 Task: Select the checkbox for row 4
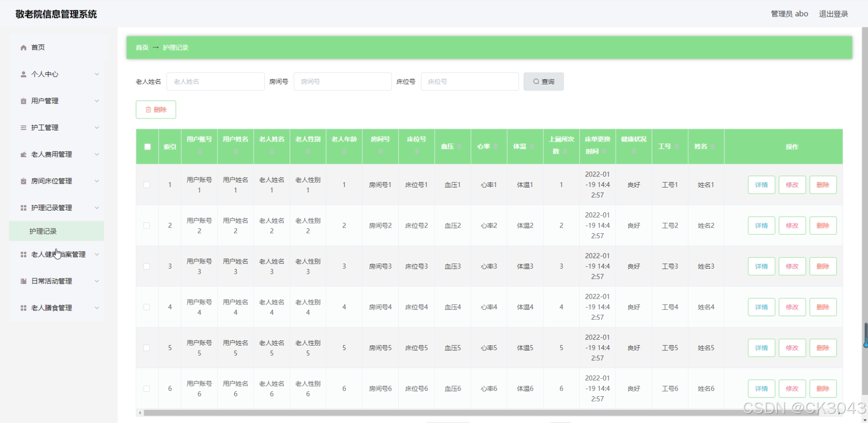click(x=147, y=307)
